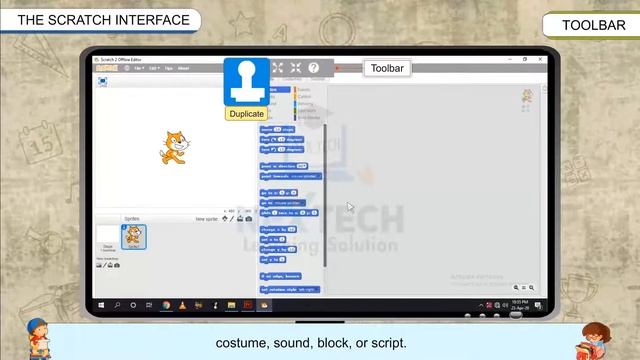The image size is (640, 360).
Task: Launch Chrome from the taskbar
Action: [166, 305]
